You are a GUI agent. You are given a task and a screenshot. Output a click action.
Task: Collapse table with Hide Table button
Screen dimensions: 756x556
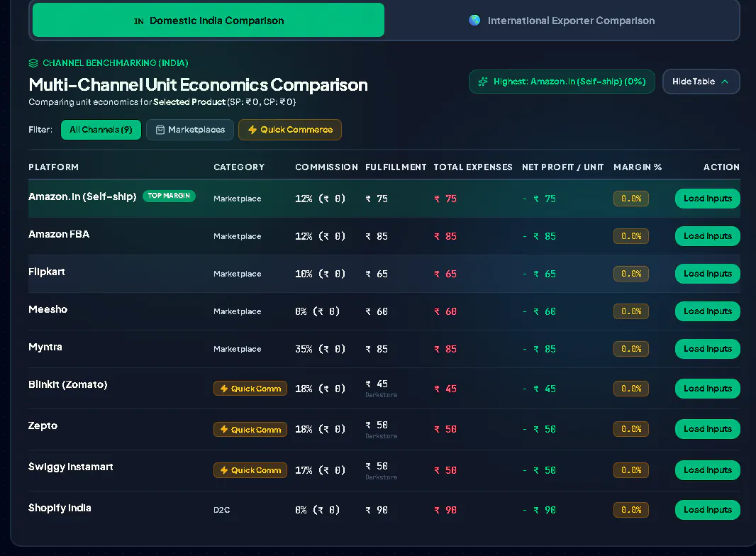pyautogui.click(x=701, y=82)
